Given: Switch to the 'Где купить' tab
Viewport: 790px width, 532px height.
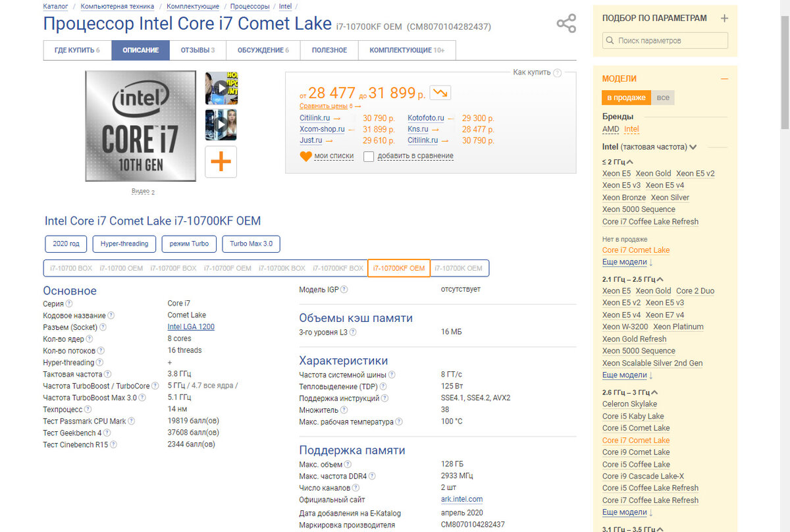Looking at the screenshot, I should coord(77,50).
